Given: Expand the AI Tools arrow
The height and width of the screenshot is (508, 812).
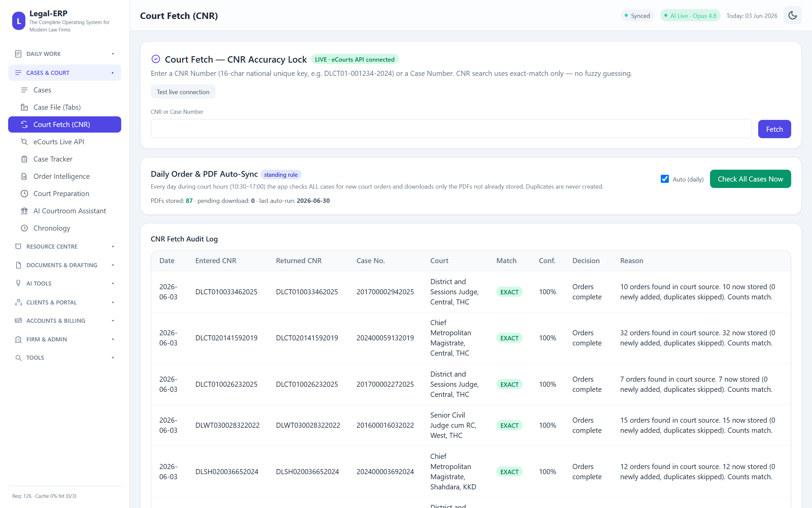Looking at the screenshot, I should click(x=113, y=283).
